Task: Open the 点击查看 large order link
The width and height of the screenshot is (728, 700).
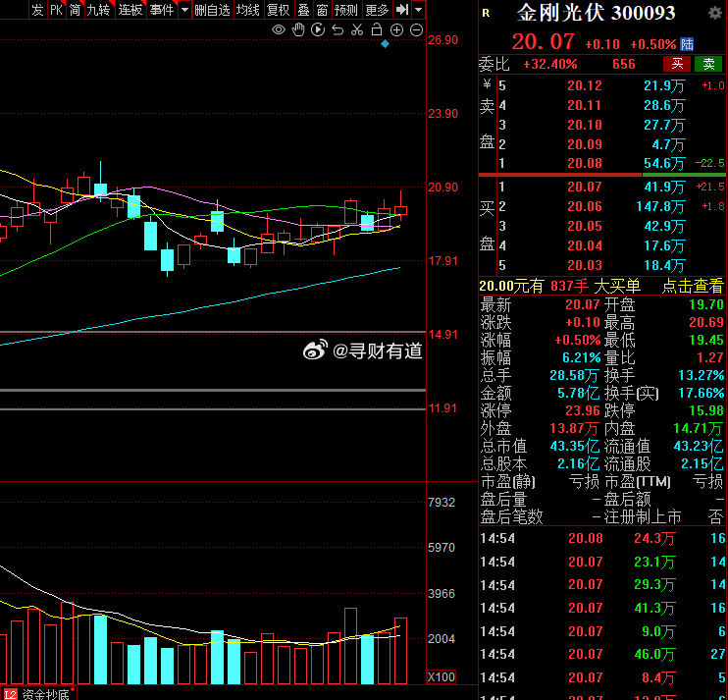Action: [692, 286]
